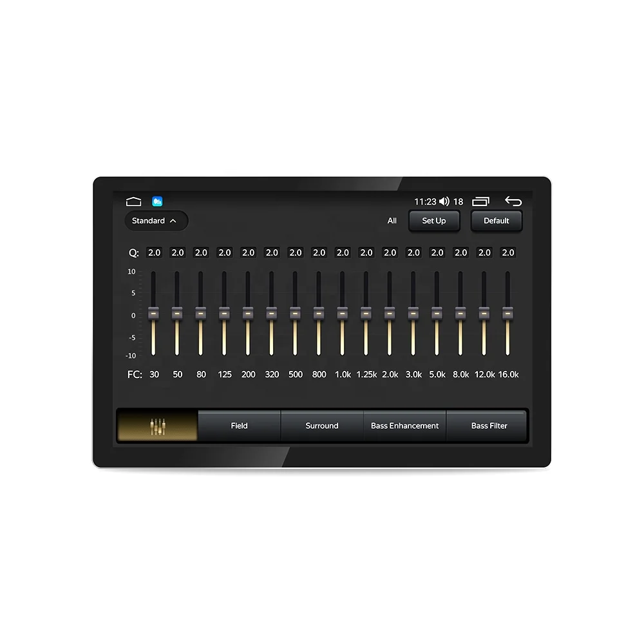Image resolution: width=644 pixels, height=644 pixels.
Task: Select Q value box above 30 Hz
Action: tap(154, 252)
